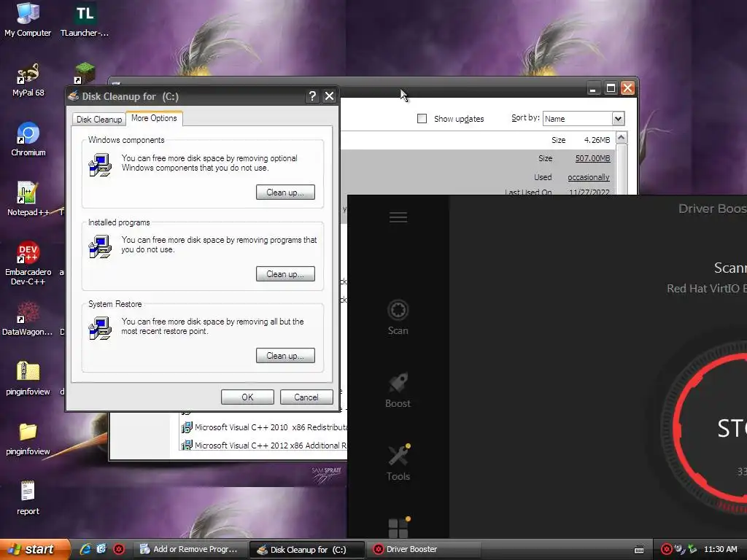Select the More Options tab
This screenshot has height=560, width=747.
coord(154,118)
